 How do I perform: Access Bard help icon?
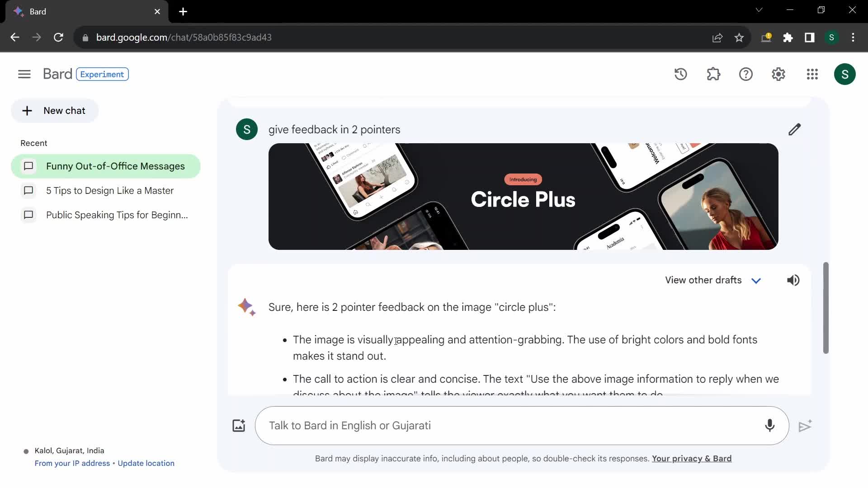[x=746, y=74]
